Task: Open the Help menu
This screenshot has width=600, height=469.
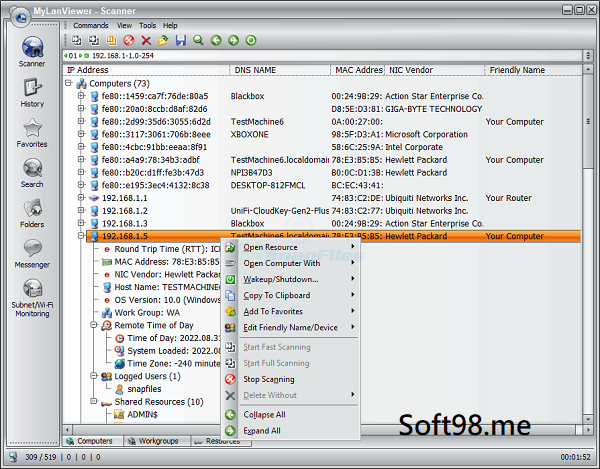Action: (170, 25)
